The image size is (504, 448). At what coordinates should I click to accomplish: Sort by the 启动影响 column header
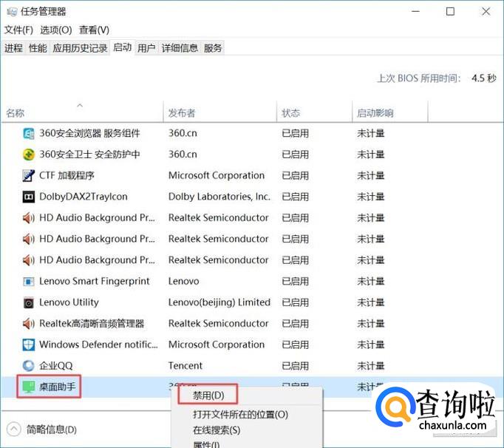[375, 113]
